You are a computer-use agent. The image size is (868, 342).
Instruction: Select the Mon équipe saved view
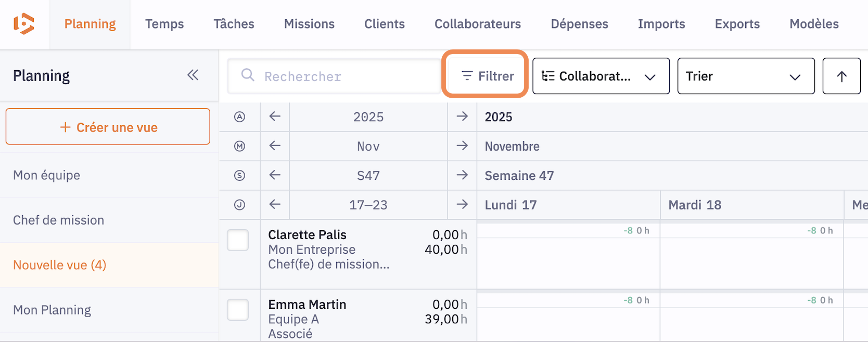coord(47,175)
